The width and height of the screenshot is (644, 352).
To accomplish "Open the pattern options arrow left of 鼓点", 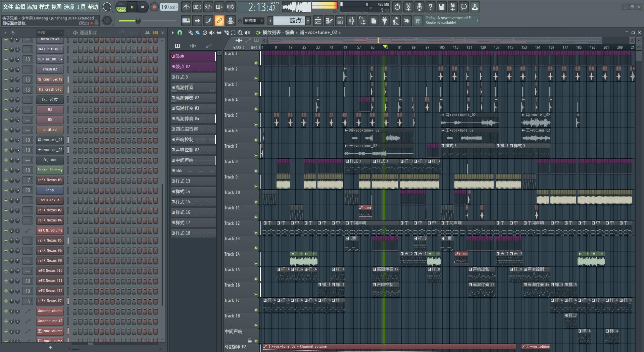I will [x=270, y=21].
